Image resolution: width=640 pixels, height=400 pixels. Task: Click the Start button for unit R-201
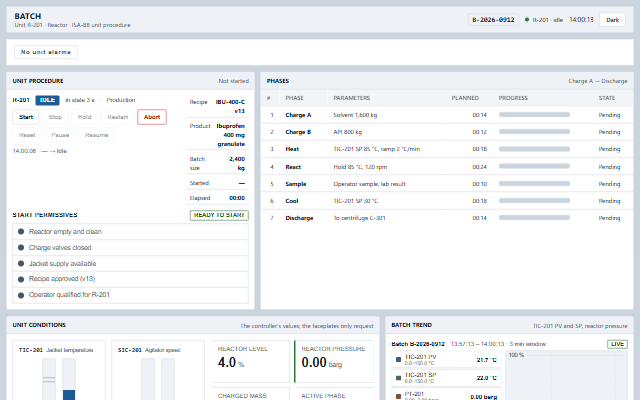click(x=26, y=117)
